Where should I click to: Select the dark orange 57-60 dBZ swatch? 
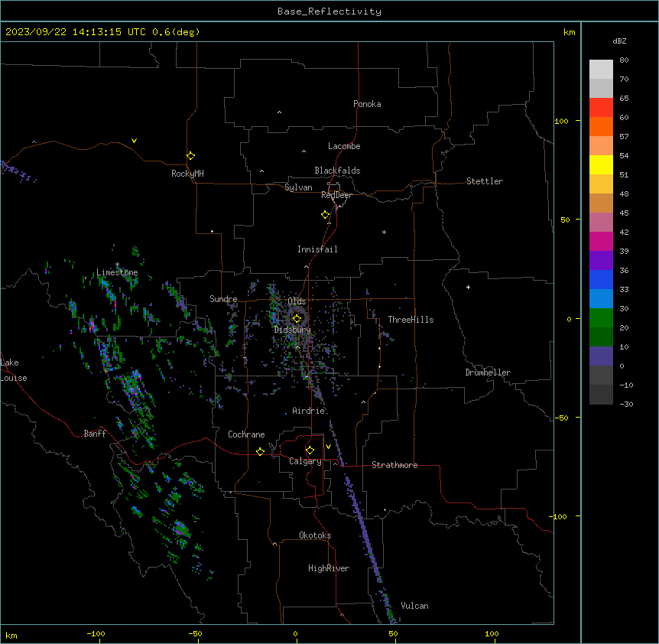pyautogui.click(x=601, y=126)
